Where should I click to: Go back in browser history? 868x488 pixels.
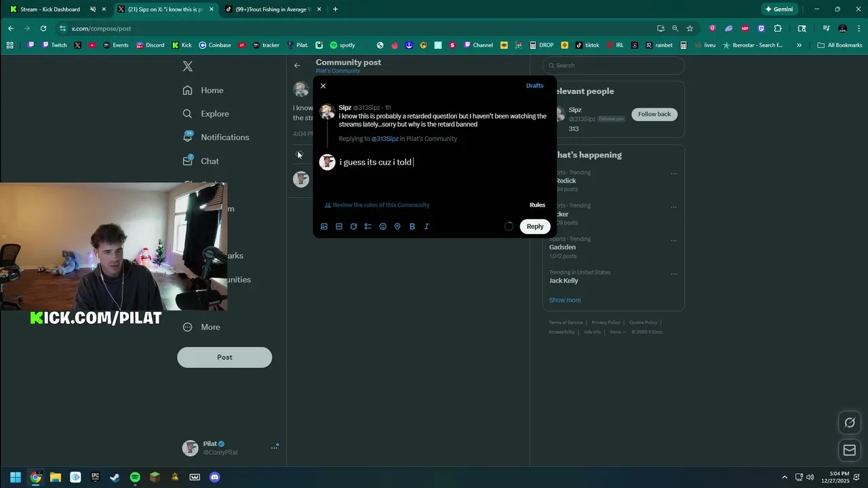click(11, 28)
